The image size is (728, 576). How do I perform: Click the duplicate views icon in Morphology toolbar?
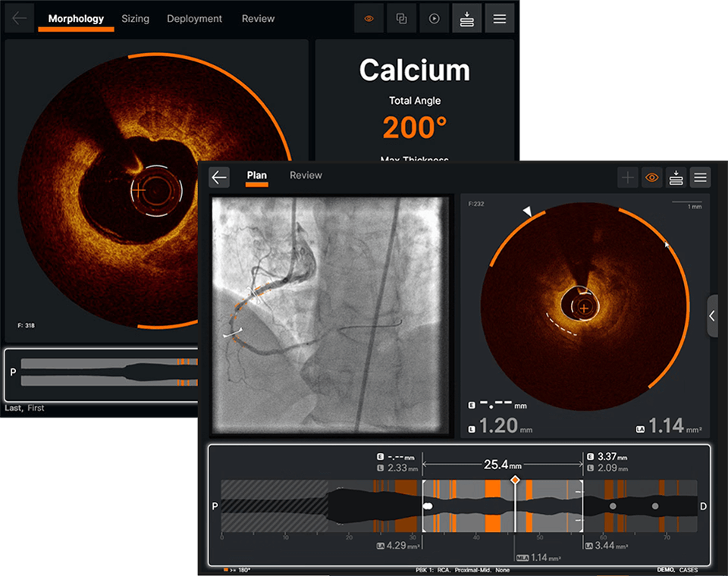click(401, 18)
